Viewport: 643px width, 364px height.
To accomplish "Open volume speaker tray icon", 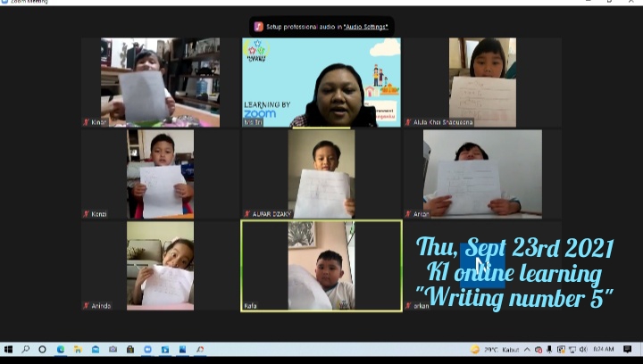I will (583, 349).
